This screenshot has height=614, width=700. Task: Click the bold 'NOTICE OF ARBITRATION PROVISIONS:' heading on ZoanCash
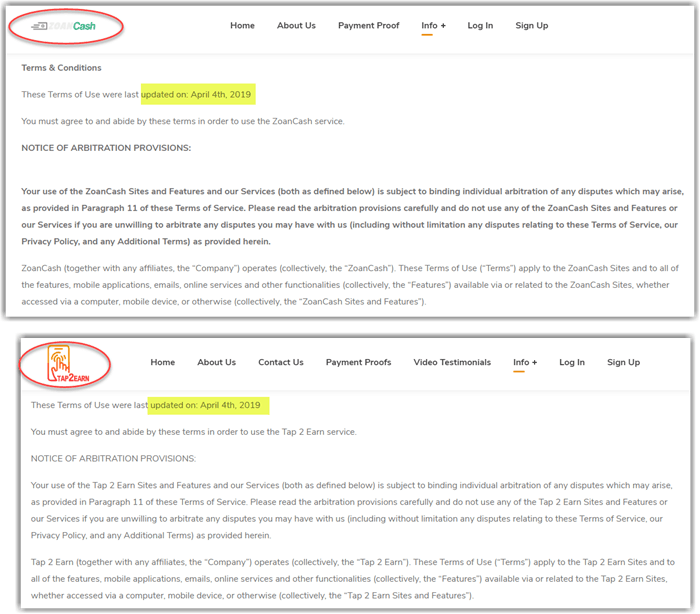(106, 148)
